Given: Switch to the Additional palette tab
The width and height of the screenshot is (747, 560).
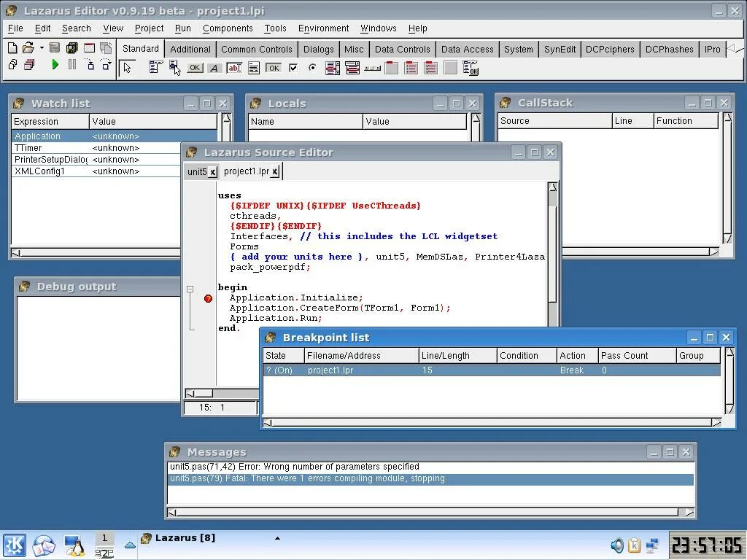Looking at the screenshot, I should 190,49.
